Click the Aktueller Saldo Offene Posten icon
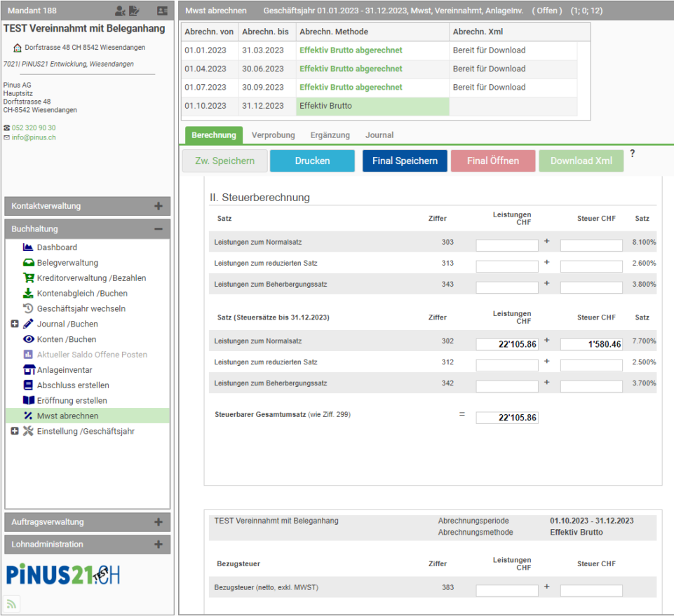Image resolution: width=674 pixels, height=616 pixels. (x=28, y=355)
